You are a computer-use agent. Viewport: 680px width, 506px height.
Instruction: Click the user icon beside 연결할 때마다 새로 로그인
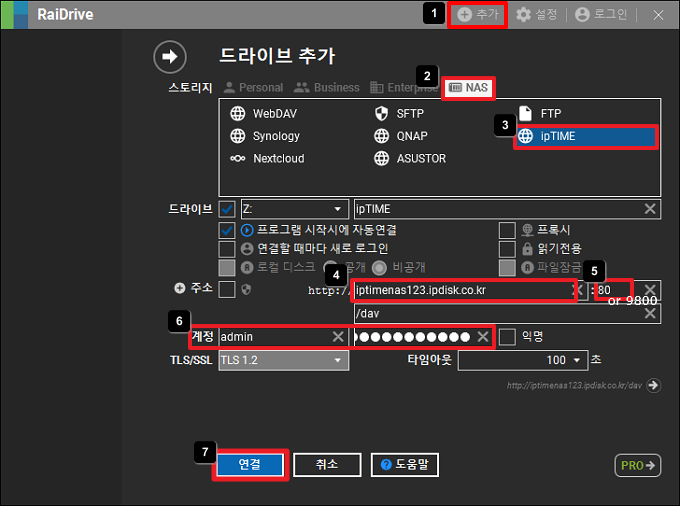click(247, 249)
